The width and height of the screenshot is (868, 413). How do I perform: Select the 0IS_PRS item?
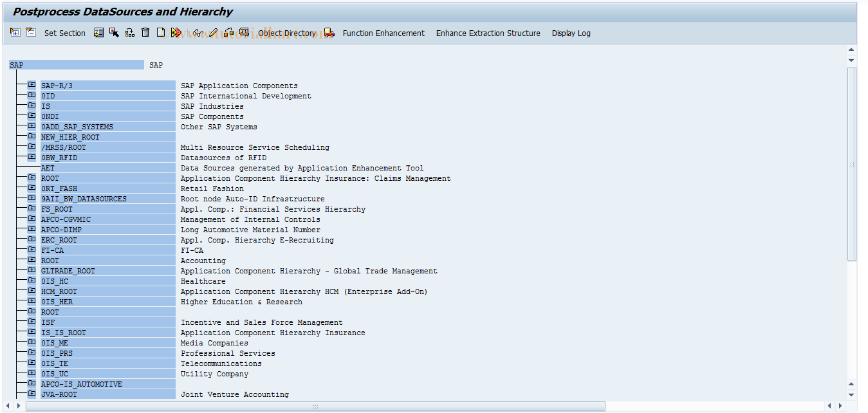tap(108, 353)
